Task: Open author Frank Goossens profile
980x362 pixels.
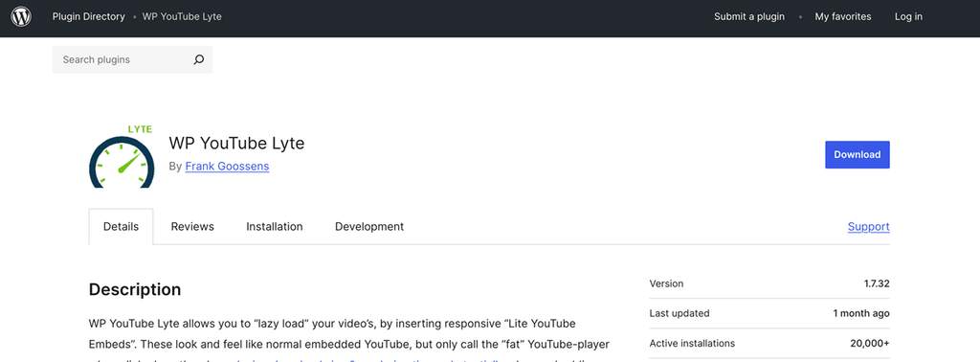Action: click(x=228, y=167)
